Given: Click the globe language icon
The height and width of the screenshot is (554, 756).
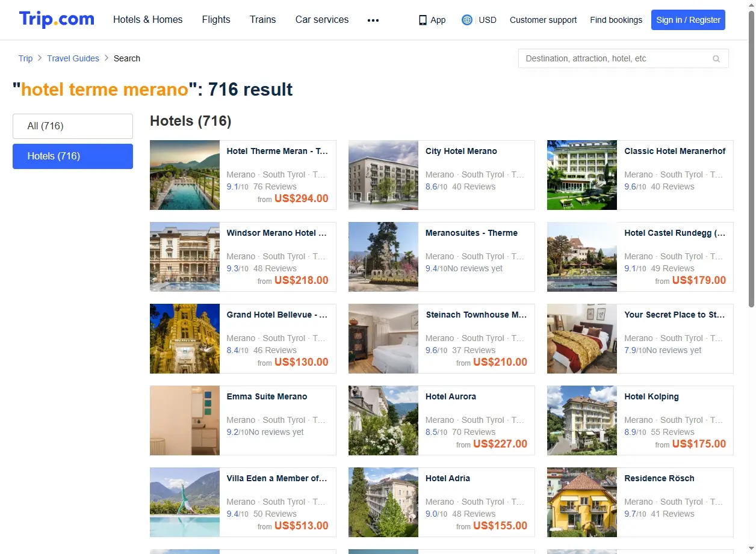Looking at the screenshot, I should click(466, 20).
